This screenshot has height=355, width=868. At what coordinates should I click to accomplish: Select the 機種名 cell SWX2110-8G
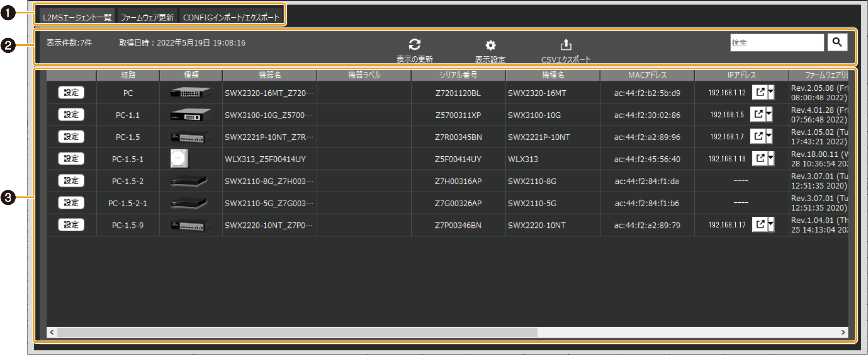click(553, 181)
